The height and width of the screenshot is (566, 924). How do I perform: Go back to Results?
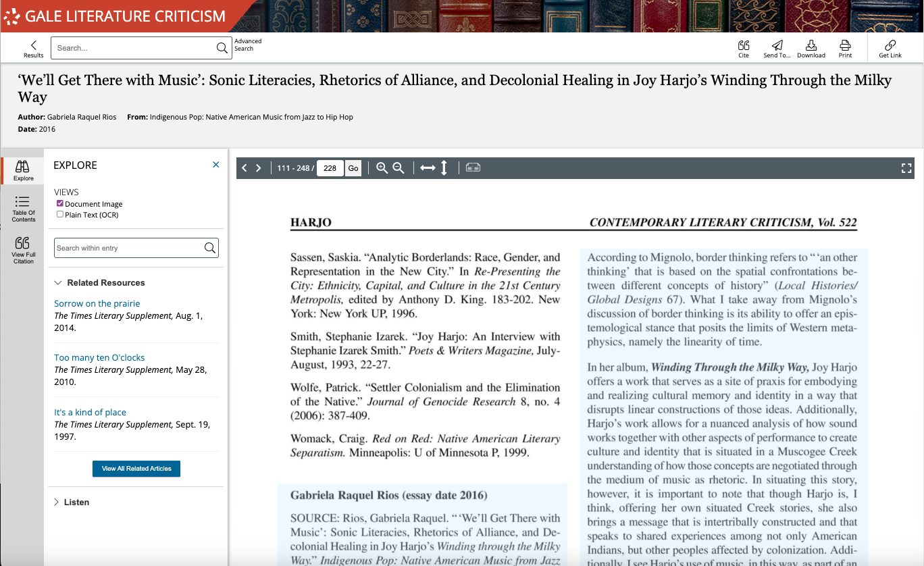point(33,49)
